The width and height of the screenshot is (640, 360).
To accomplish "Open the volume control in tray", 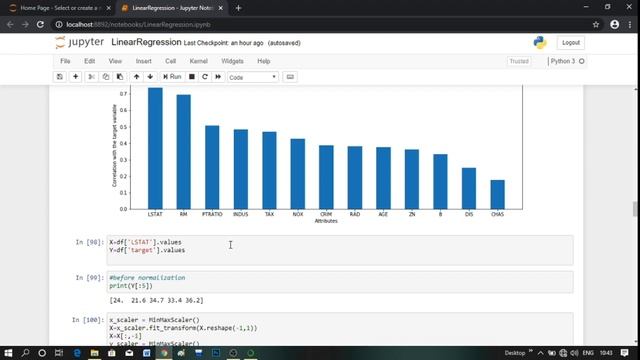I will 574,353.
